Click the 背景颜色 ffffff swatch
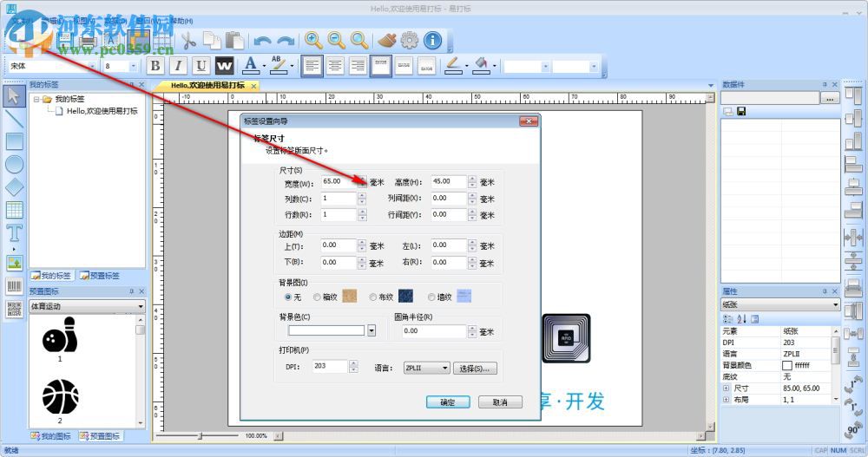Screen dimensions: 868x457 (786, 366)
